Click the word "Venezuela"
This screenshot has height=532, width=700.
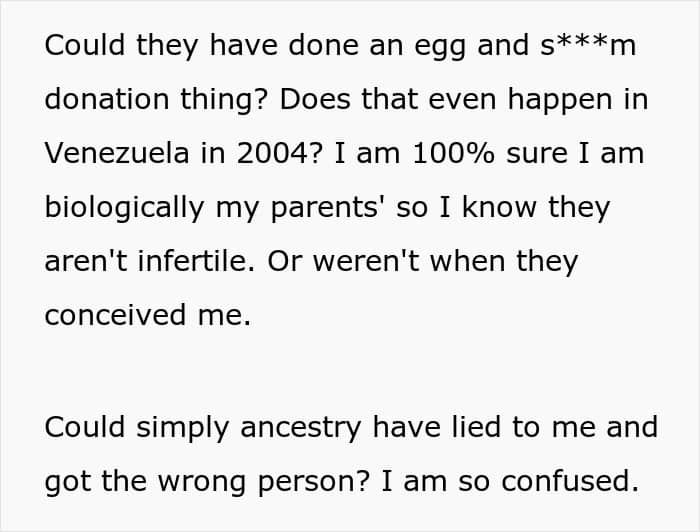tap(117, 153)
